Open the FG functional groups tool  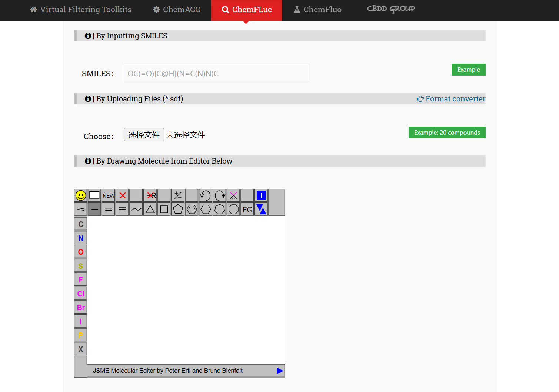pos(247,210)
